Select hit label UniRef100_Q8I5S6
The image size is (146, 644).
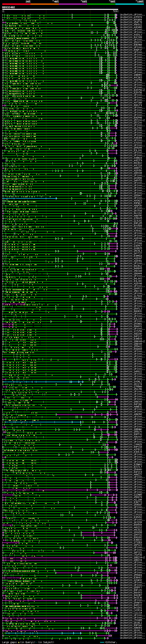[x=131, y=211]
